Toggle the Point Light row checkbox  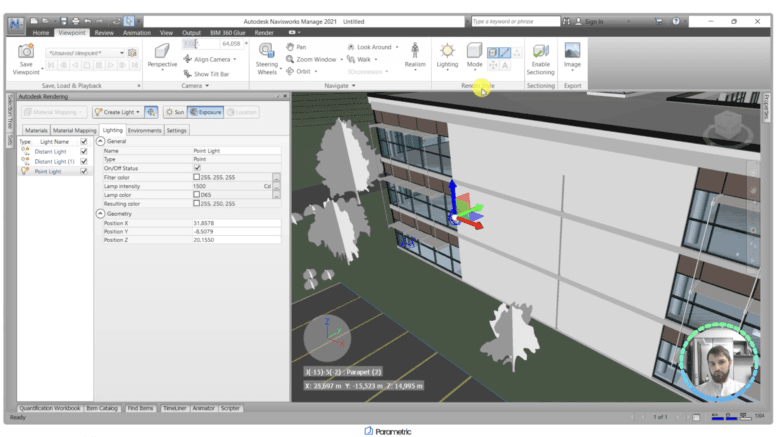[84, 171]
